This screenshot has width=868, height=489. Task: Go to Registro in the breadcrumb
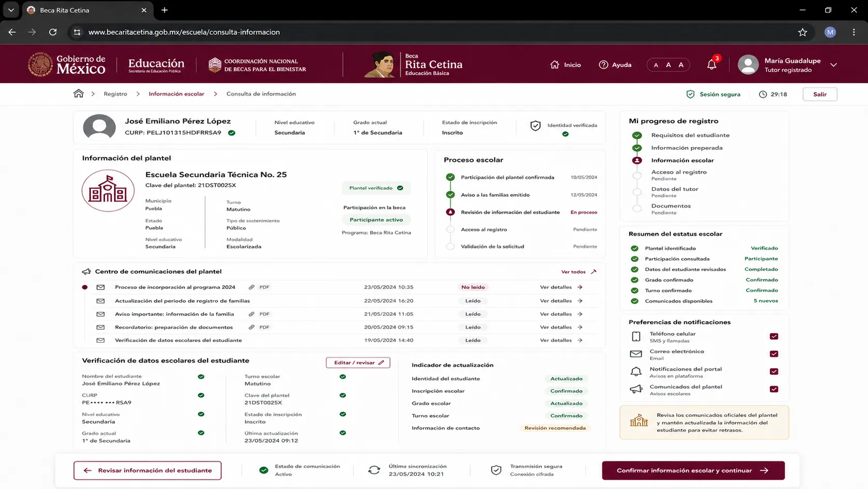coord(115,94)
